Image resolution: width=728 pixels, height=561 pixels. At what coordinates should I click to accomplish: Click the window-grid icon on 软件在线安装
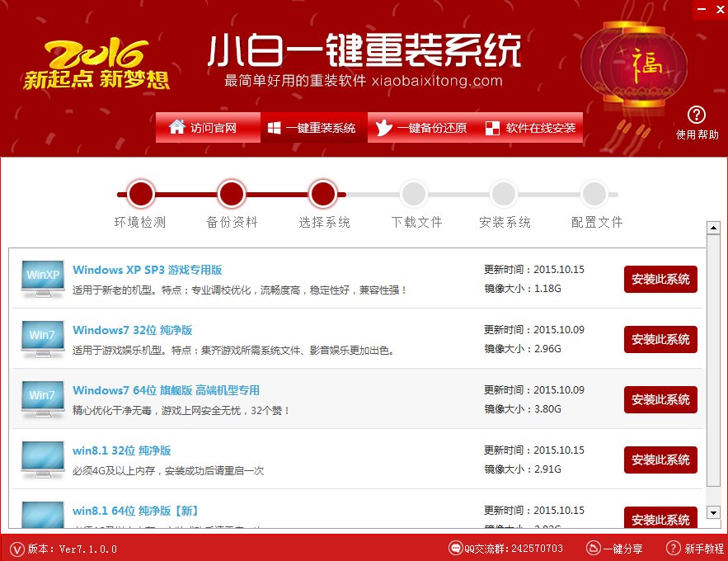pos(491,127)
